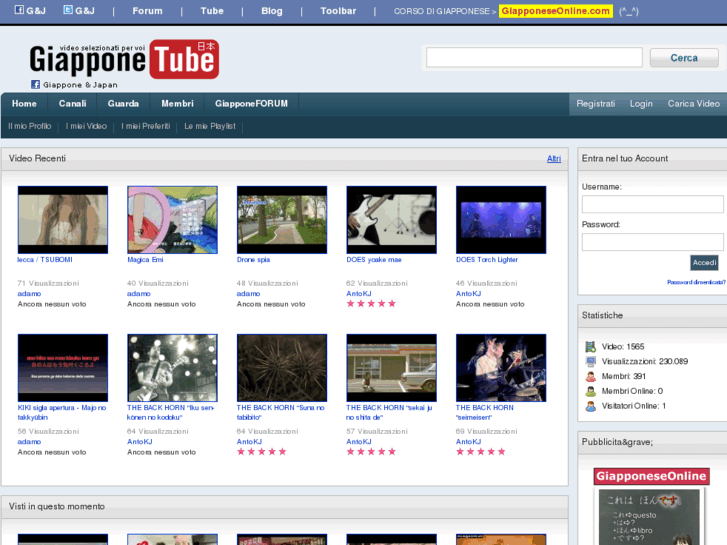This screenshot has width=727, height=545.
Task: Open THE BACK HORN Iku sen-kōnen thumbnail
Action: coord(172,368)
